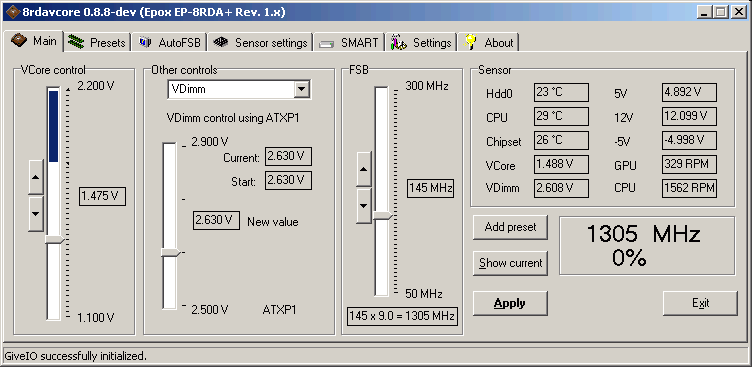Click the 145 MHz FSB value box
752x367 pixels.
click(431, 188)
